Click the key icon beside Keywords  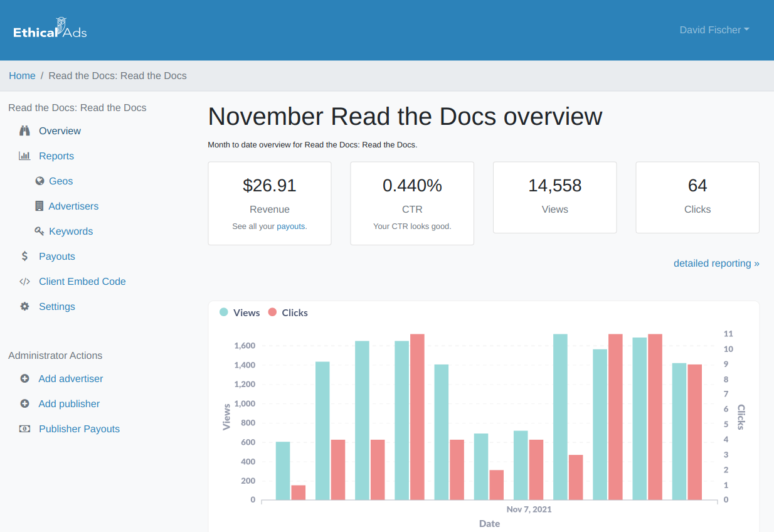pos(40,231)
